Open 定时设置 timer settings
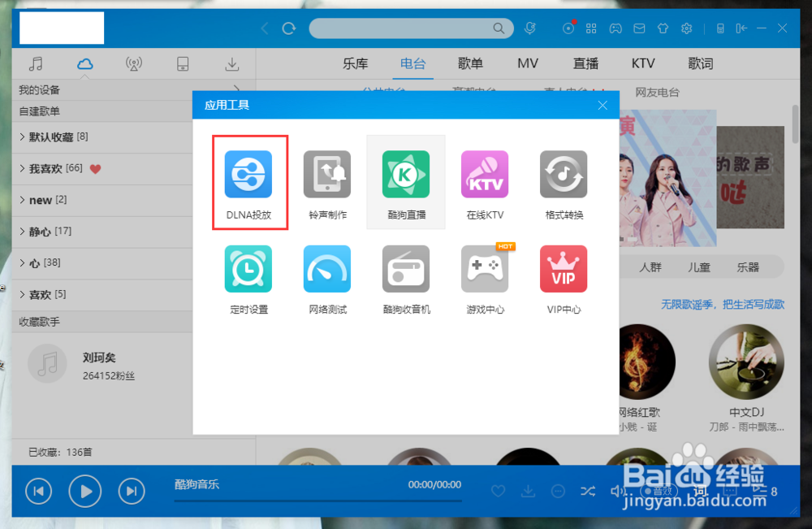 [x=248, y=280]
